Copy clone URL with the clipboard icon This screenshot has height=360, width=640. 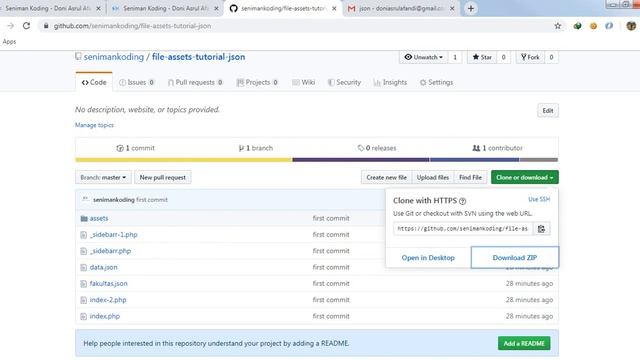[541, 229]
